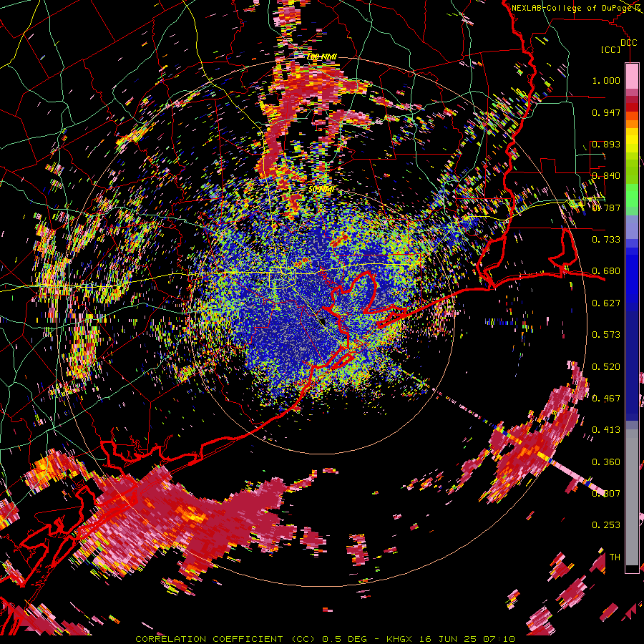Viewport: 644px width, 644px height.
Task: Click the 100 NMI range ring label
Action: tap(321, 57)
